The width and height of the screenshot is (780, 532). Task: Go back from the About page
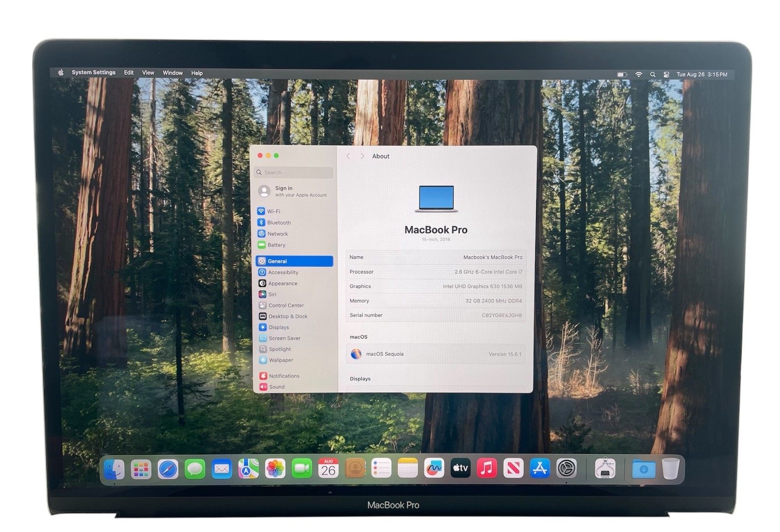[348, 156]
